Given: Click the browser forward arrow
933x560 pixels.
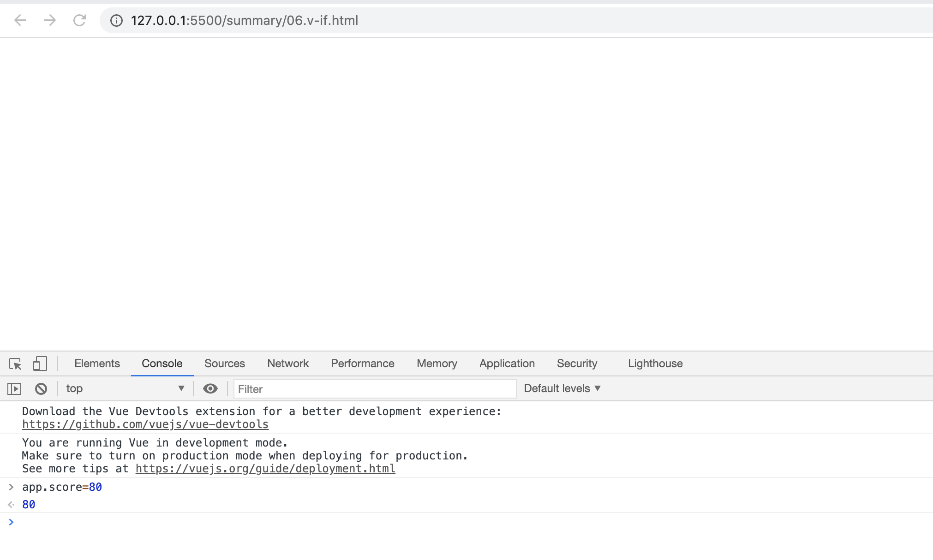Looking at the screenshot, I should pyautogui.click(x=50, y=20).
